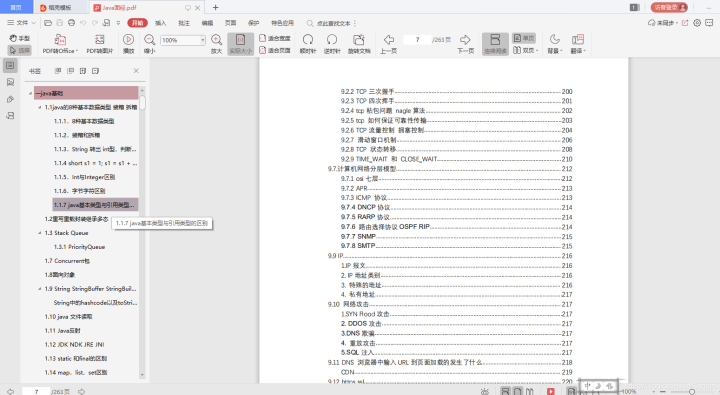Open the 100% zoom level dropdown
720x395 pixels.
(202, 40)
